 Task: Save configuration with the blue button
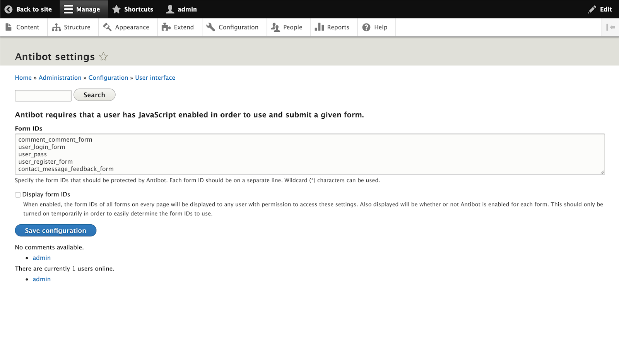click(x=56, y=231)
